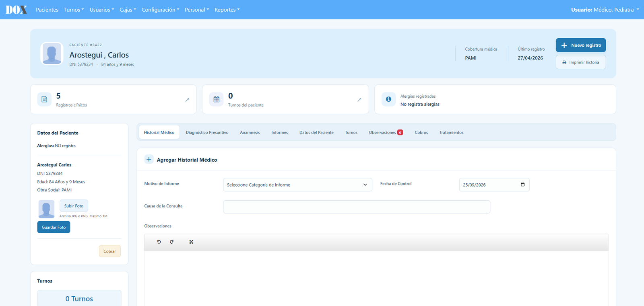Focus the Causa de la Consulta field
The width and height of the screenshot is (644, 306).
pos(357,207)
